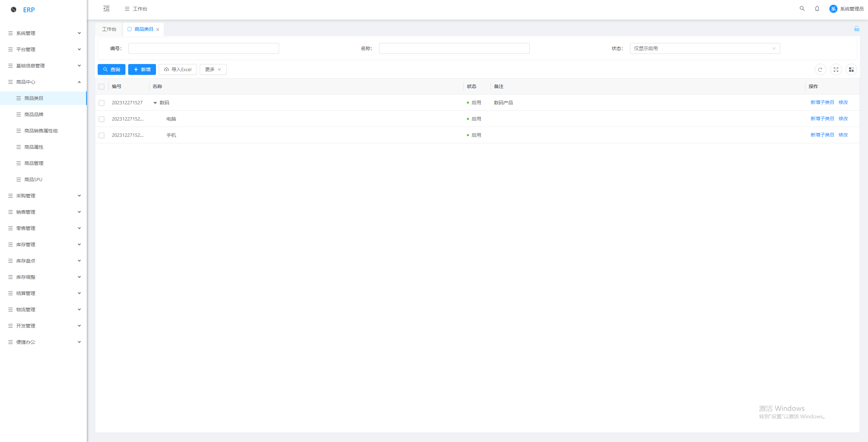Click the 工作台 breadcrumb text
The height and width of the screenshot is (442, 868).
point(140,9)
